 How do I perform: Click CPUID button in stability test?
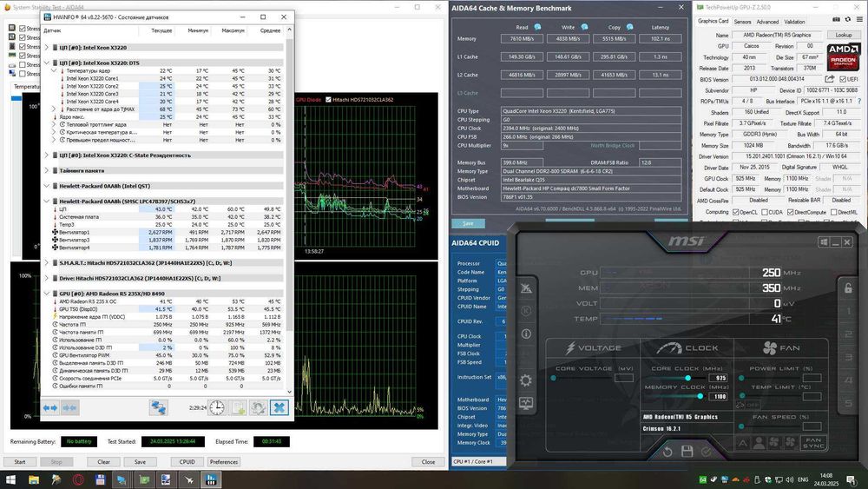(x=187, y=462)
